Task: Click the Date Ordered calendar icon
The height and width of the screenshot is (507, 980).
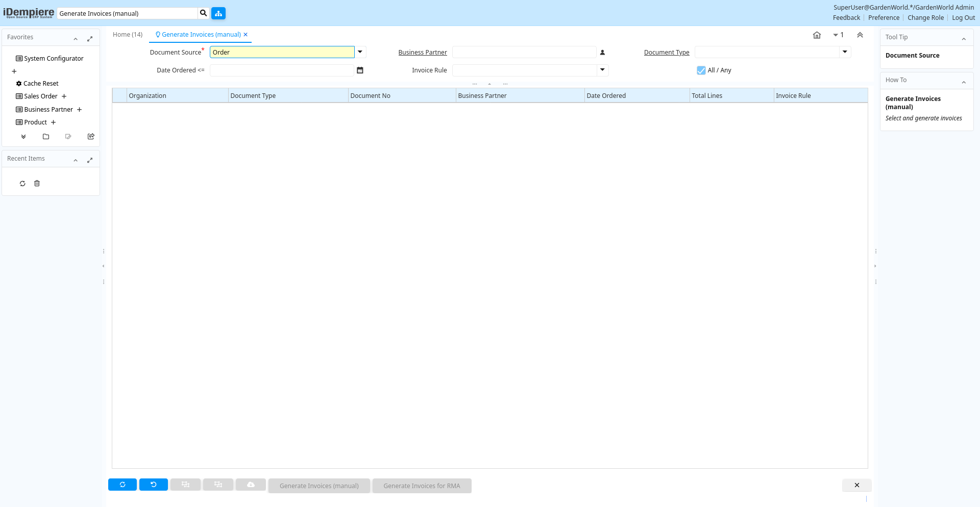Action: (360, 70)
